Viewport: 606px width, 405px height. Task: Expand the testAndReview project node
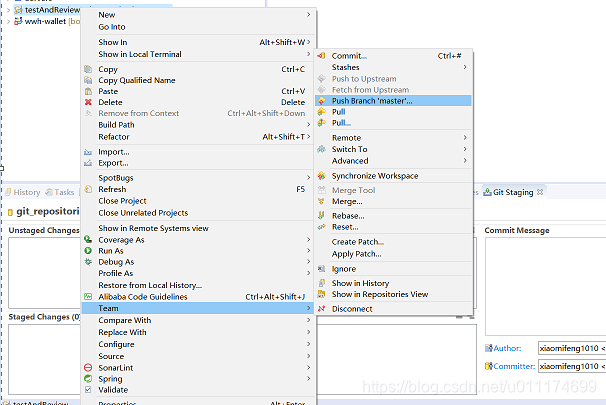pyautogui.click(x=8, y=10)
